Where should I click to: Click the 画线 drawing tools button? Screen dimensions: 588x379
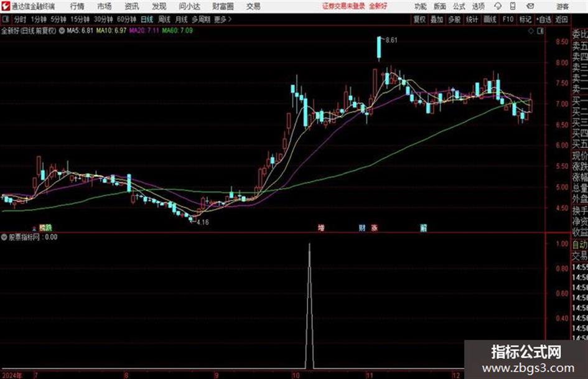point(490,19)
